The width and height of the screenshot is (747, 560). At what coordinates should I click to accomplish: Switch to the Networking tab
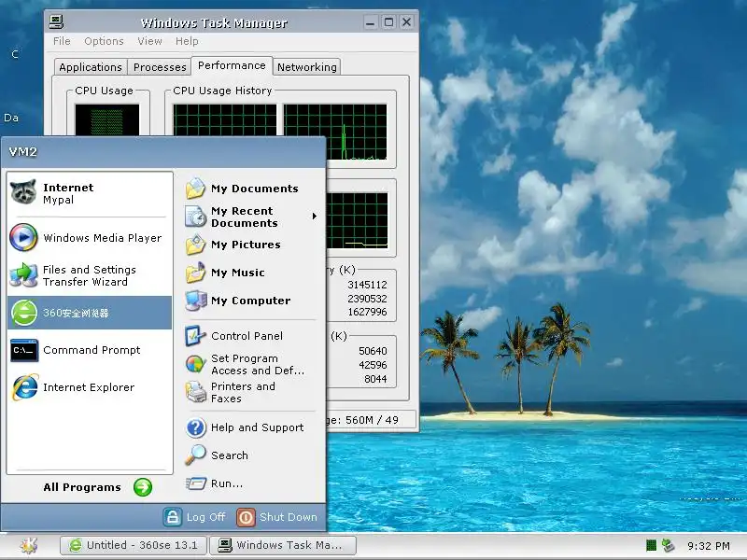click(307, 67)
